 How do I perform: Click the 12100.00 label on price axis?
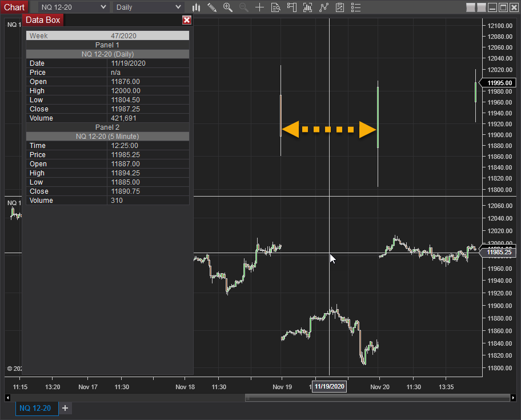click(x=500, y=26)
